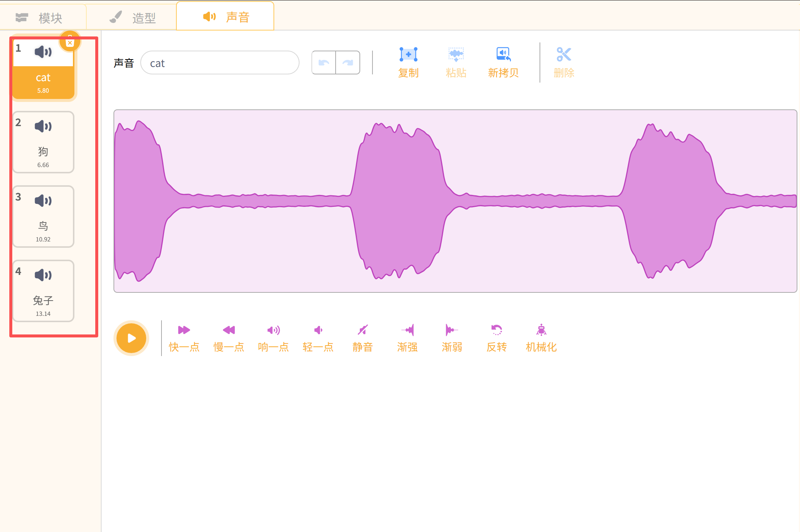Apply the 快一点 (faster) effect

184,330
